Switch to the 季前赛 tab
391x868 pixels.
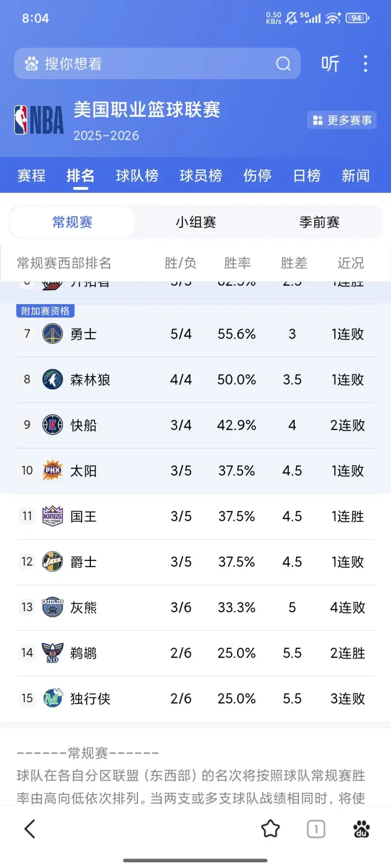click(x=319, y=222)
